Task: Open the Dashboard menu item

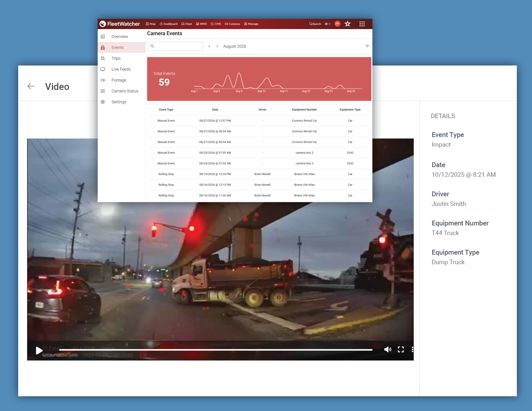Action: point(169,24)
